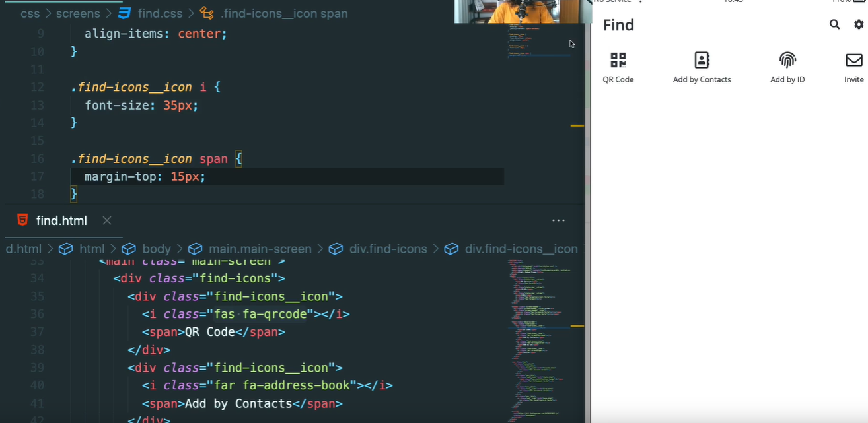868x423 pixels.
Task: Click the div class find-icons line
Action: (x=199, y=278)
